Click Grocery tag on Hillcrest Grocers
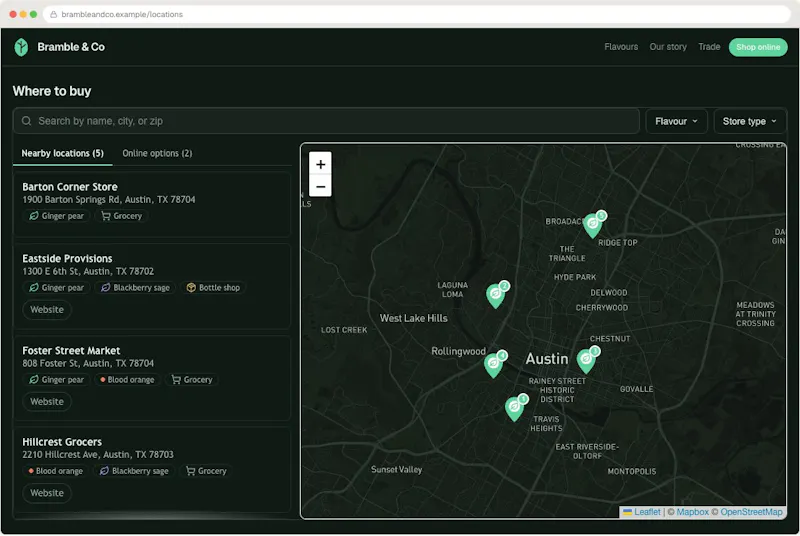The image size is (800, 536). click(x=206, y=471)
